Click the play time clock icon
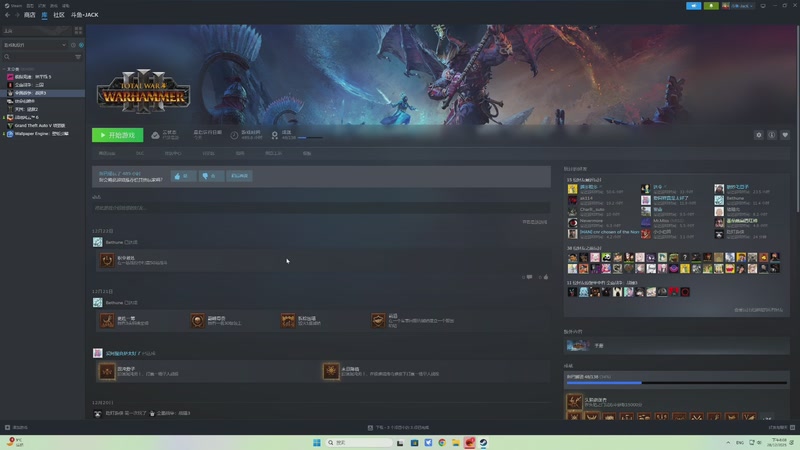 [x=234, y=135]
